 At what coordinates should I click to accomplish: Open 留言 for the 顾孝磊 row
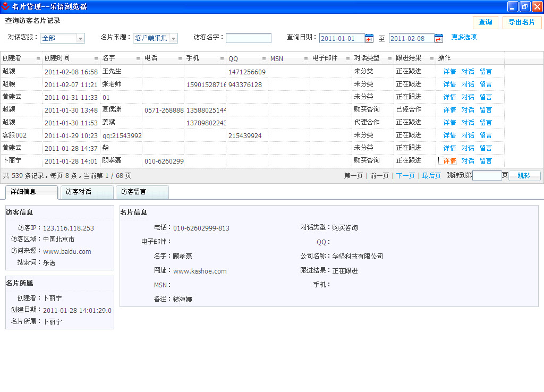tap(486, 161)
